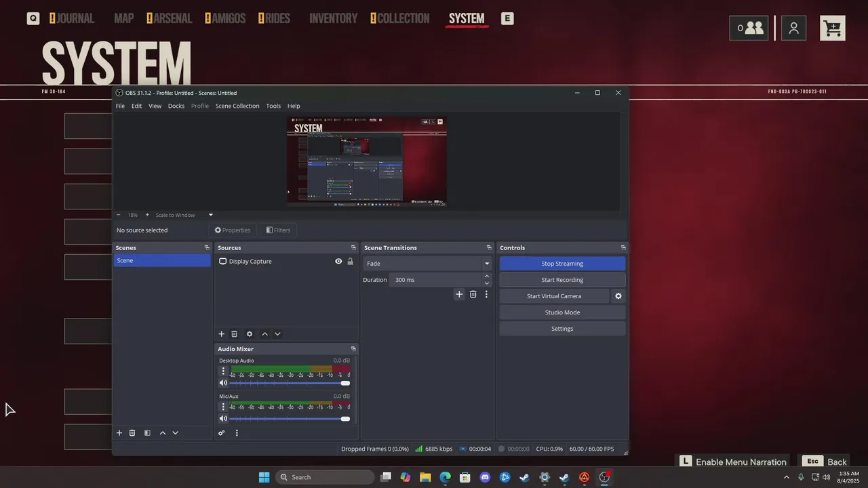Open the Desktop Audio three-dot options

pyautogui.click(x=223, y=371)
